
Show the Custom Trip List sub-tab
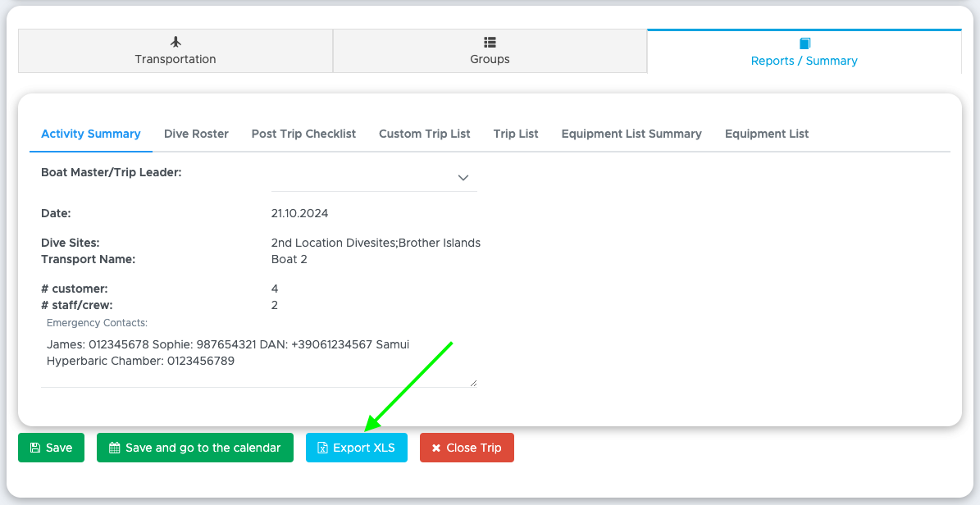[x=424, y=134]
